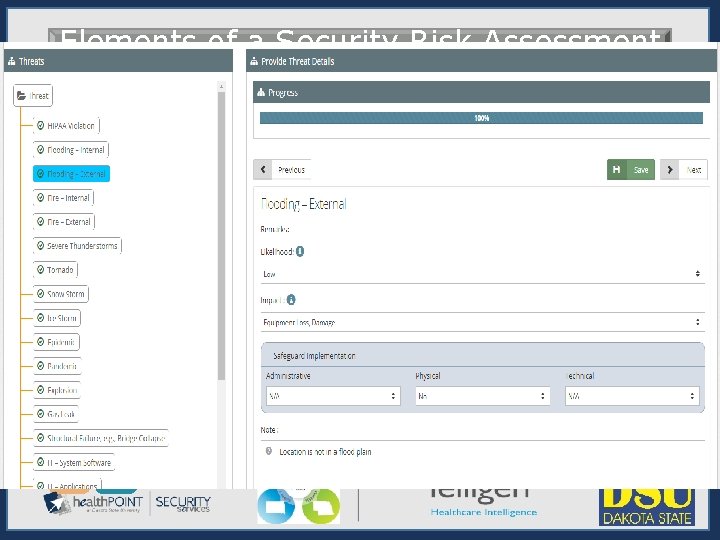This screenshot has height=540, width=720.
Task: Open Structural Failure Bridge Collapse threat
Action: pyautogui.click(x=101, y=438)
